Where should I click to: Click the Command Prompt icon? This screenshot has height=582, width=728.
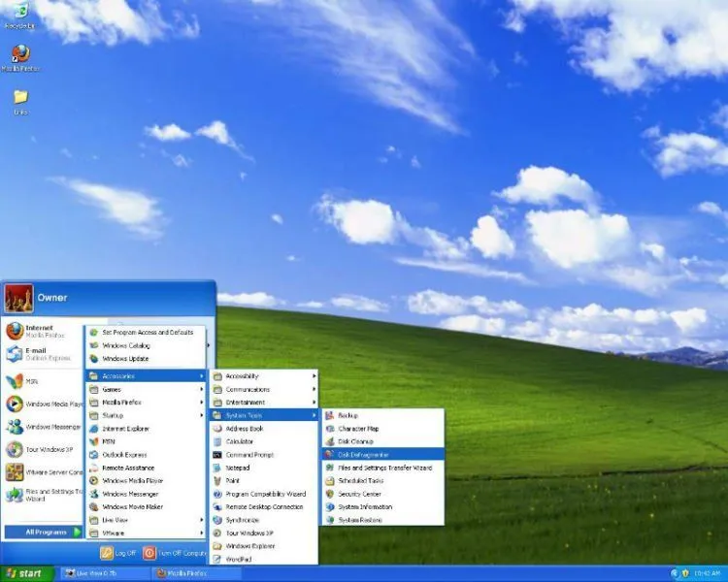tap(217, 455)
